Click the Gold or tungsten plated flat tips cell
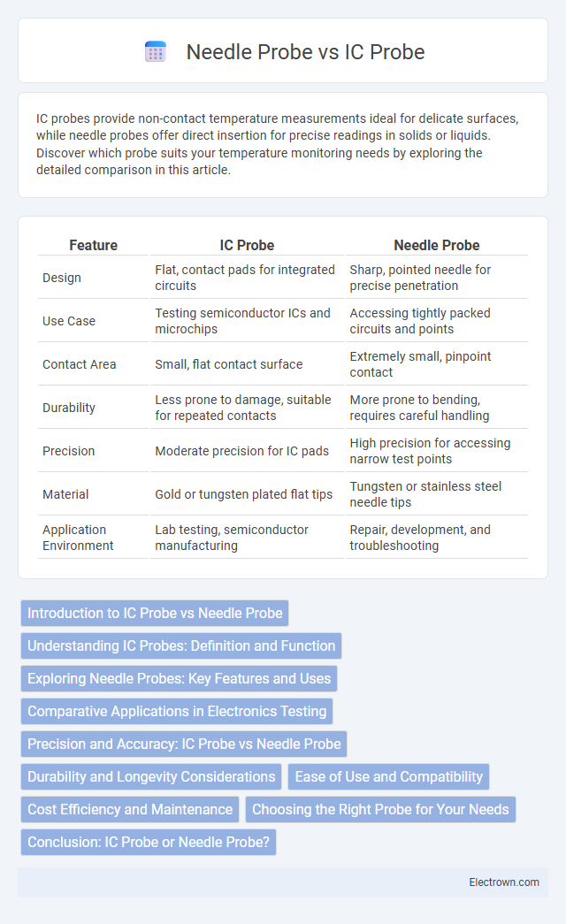This screenshot has height=924, width=566. click(243, 494)
